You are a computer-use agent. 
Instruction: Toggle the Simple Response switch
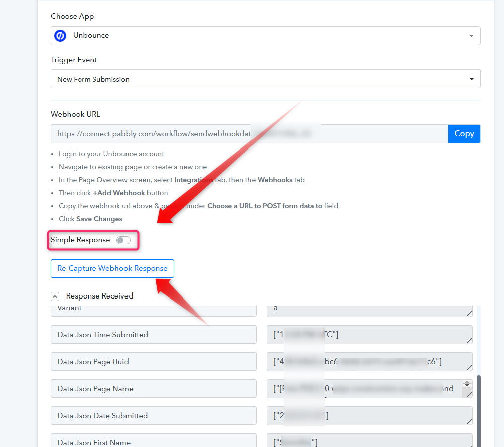click(123, 240)
